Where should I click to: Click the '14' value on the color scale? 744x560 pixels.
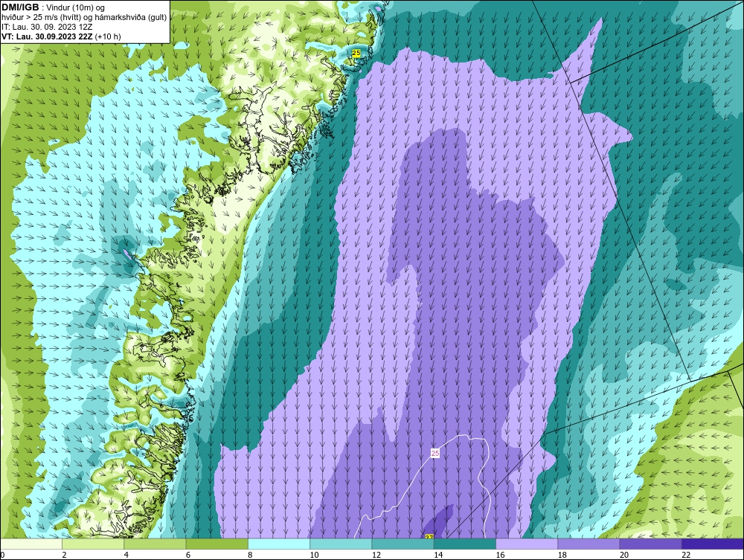click(x=438, y=555)
